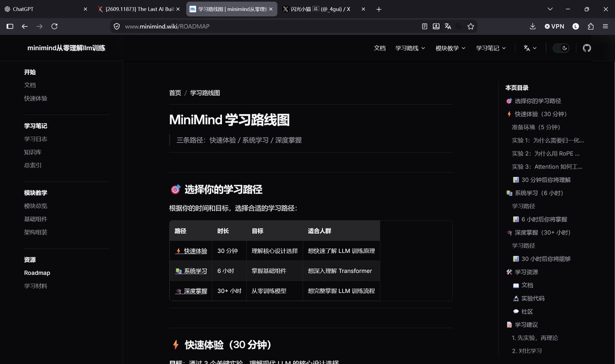Image resolution: width=615 pixels, height=364 pixels.
Task: Open 基础组件 in the sidebar
Action: pyautogui.click(x=35, y=219)
